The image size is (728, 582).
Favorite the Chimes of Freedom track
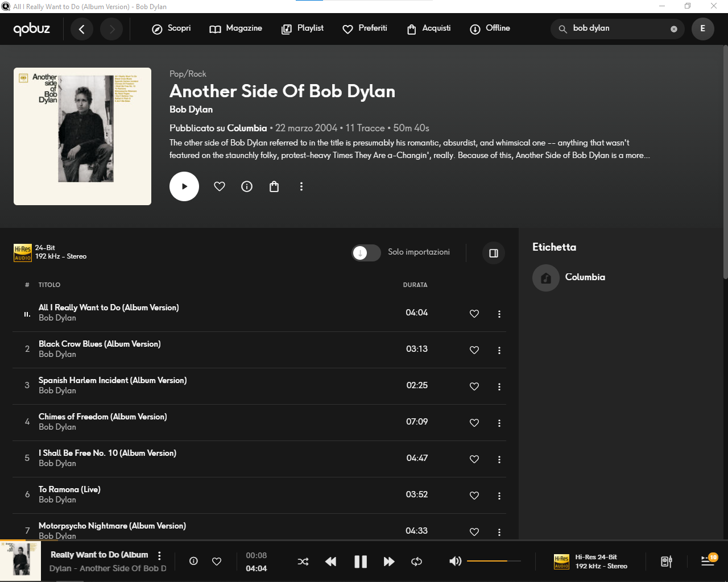474,423
